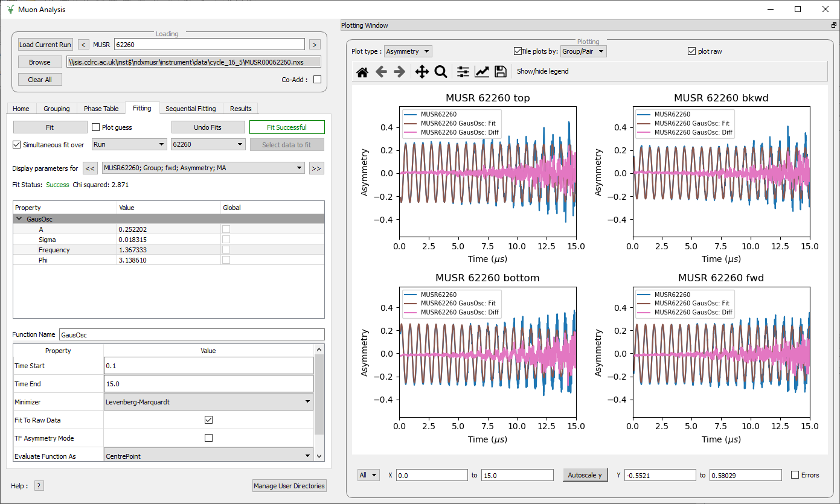Float the Plotting Window dock panel
The width and height of the screenshot is (840, 504).
pos(833,25)
